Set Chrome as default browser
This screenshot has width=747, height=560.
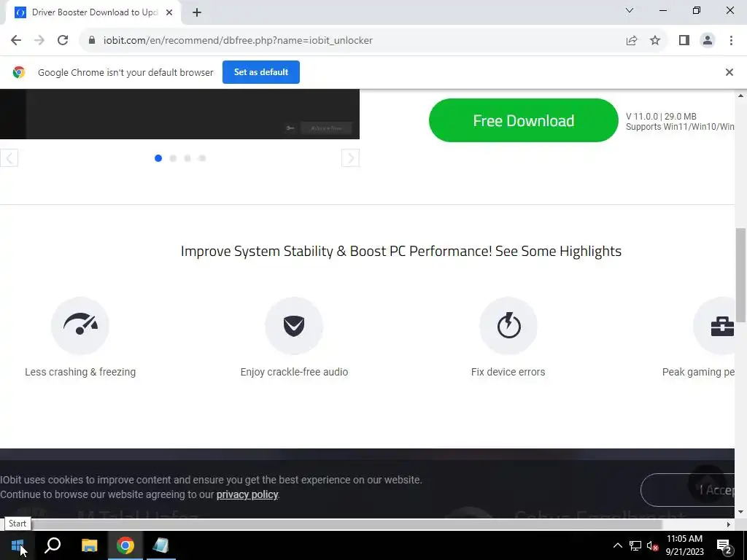[x=261, y=72]
